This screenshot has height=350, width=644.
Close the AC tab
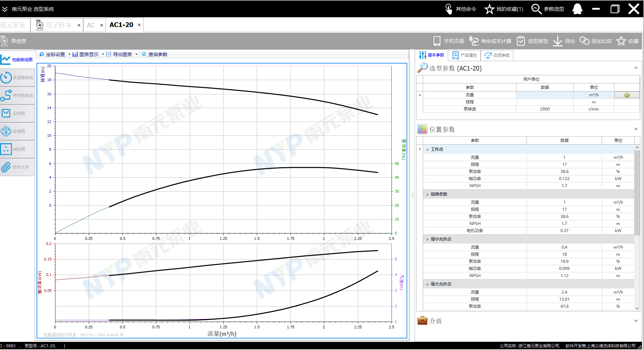pos(101,25)
